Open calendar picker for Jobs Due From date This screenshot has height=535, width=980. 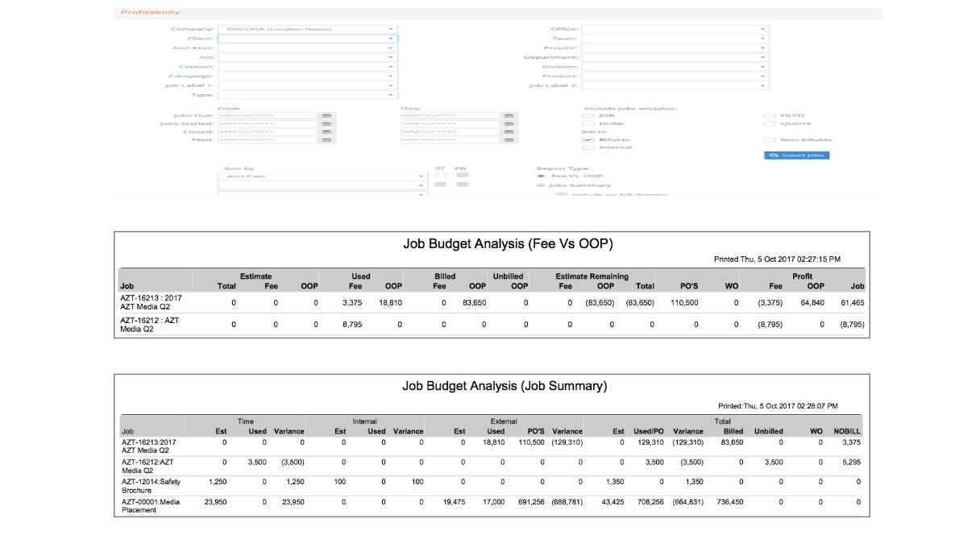coord(327,116)
